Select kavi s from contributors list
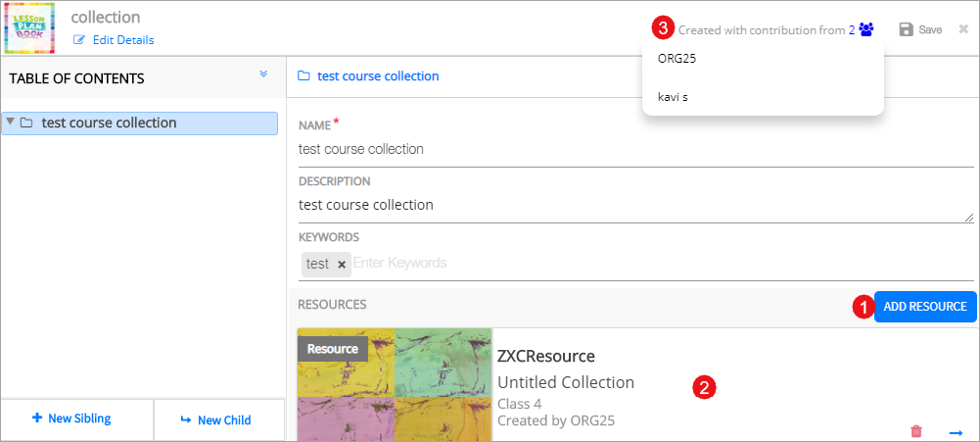The image size is (980, 442). tap(674, 97)
